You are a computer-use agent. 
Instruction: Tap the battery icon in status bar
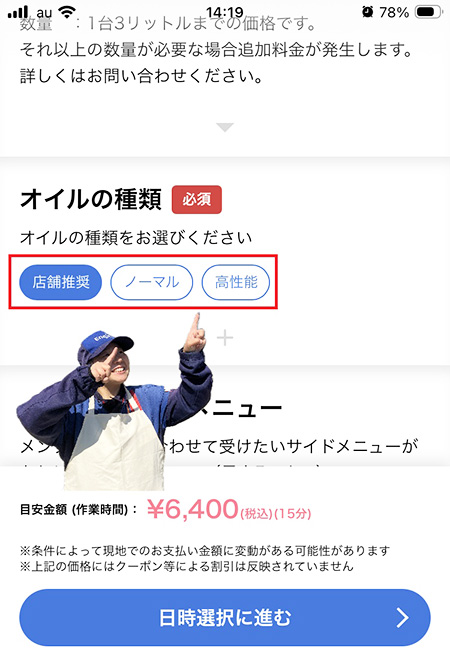[x=429, y=12]
